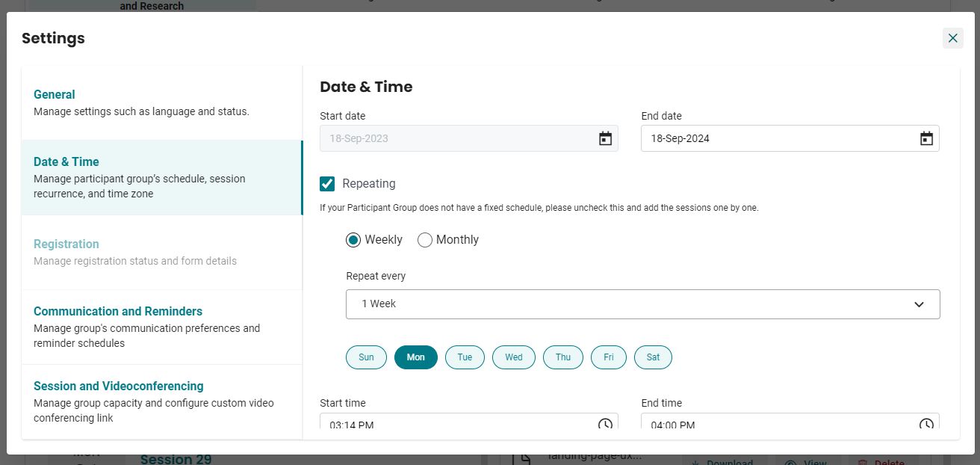Uncheck the Repeating checkbox

[327, 184]
